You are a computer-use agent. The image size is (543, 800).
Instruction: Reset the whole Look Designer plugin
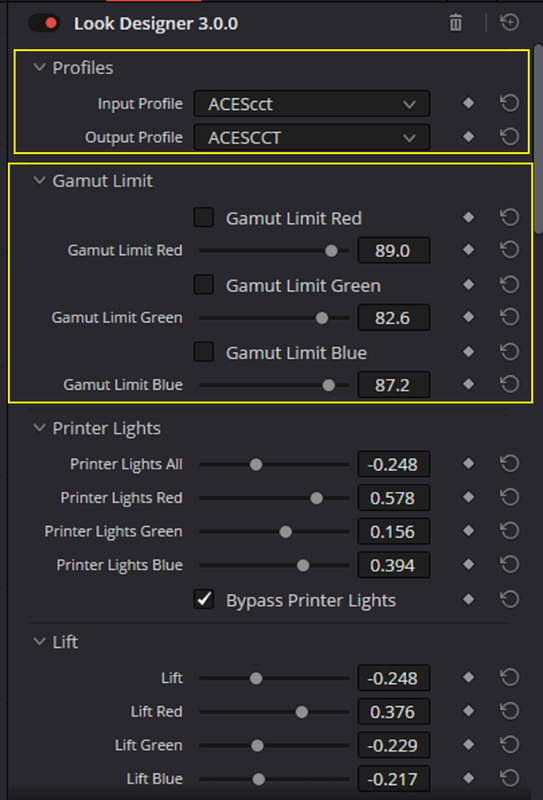tap(509, 23)
